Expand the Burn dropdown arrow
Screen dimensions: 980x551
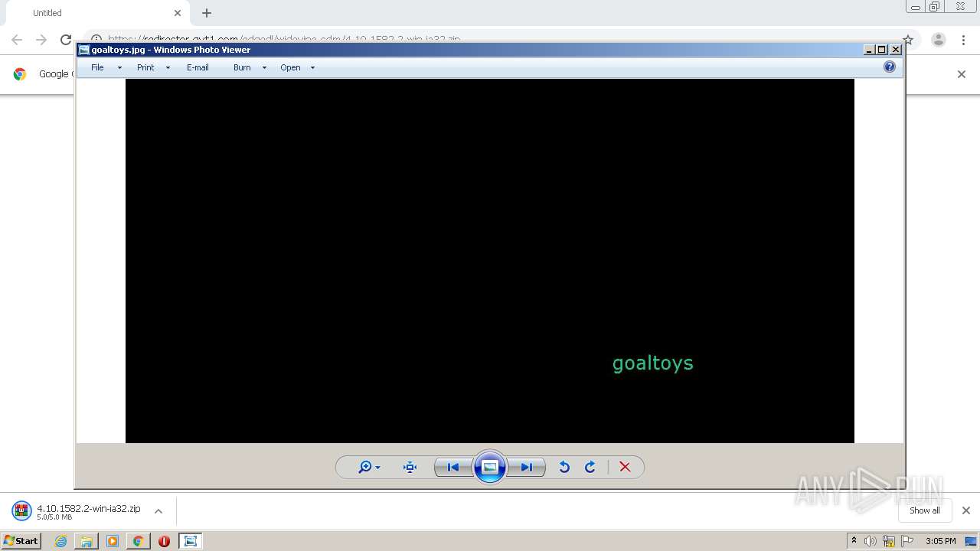point(264,67)
